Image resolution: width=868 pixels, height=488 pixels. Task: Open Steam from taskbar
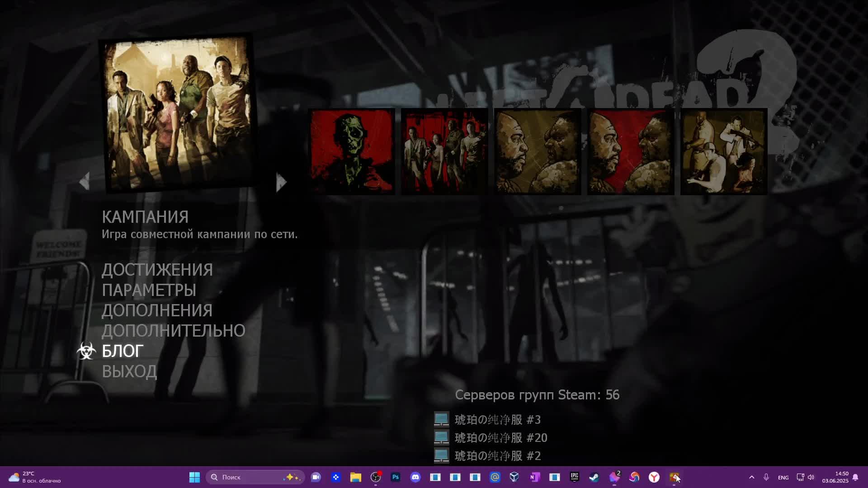[x=594, y=477]
